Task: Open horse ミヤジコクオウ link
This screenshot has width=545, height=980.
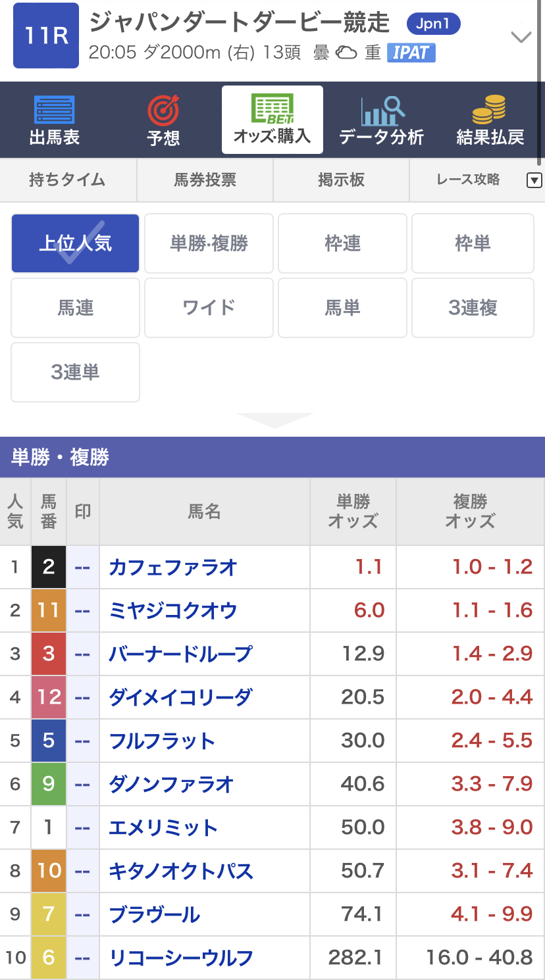Action: click(x=173, y=610)
